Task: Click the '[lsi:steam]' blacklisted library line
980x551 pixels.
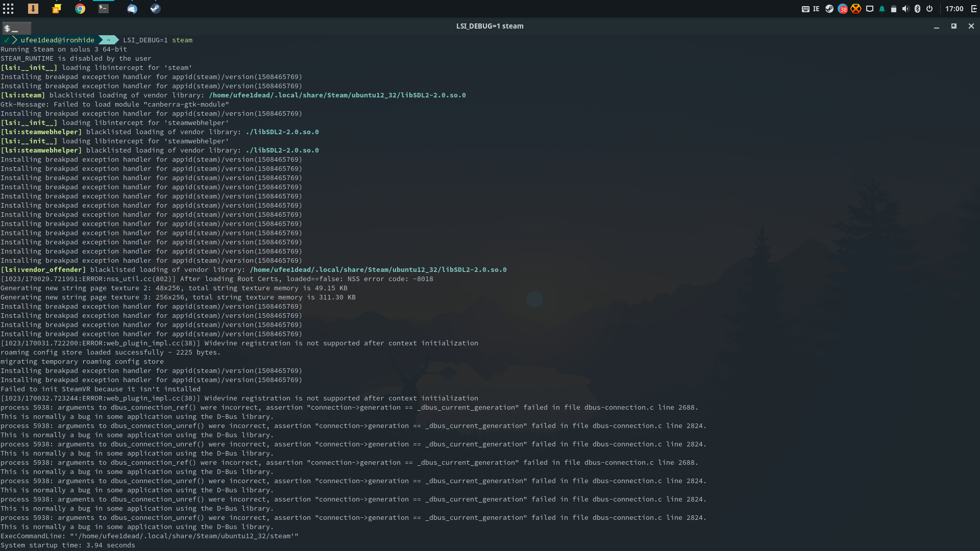Action: point(233,95)
